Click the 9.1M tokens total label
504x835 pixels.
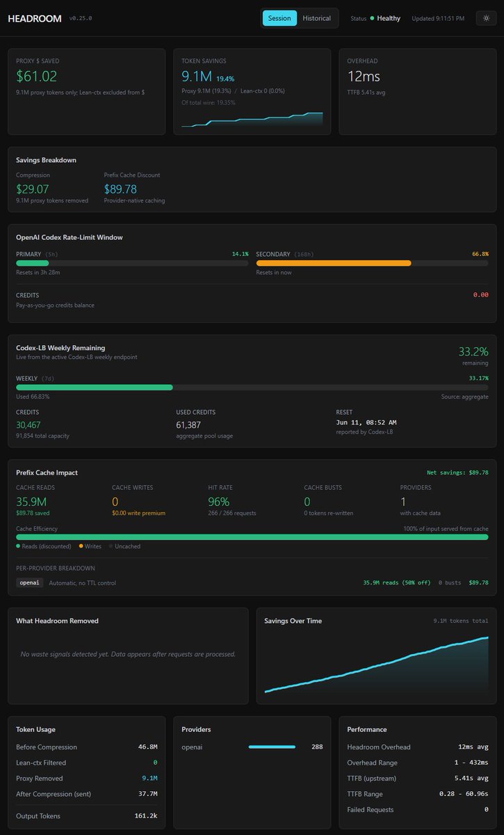(x=460, y=621)
